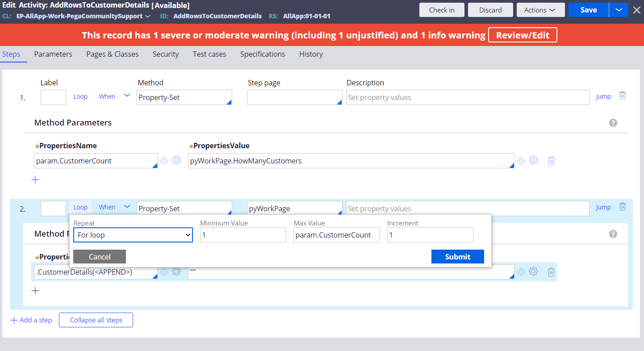Open the Save split-button arrow
Viewport: 644px width, 351px height.
click(x=619, y=10)
